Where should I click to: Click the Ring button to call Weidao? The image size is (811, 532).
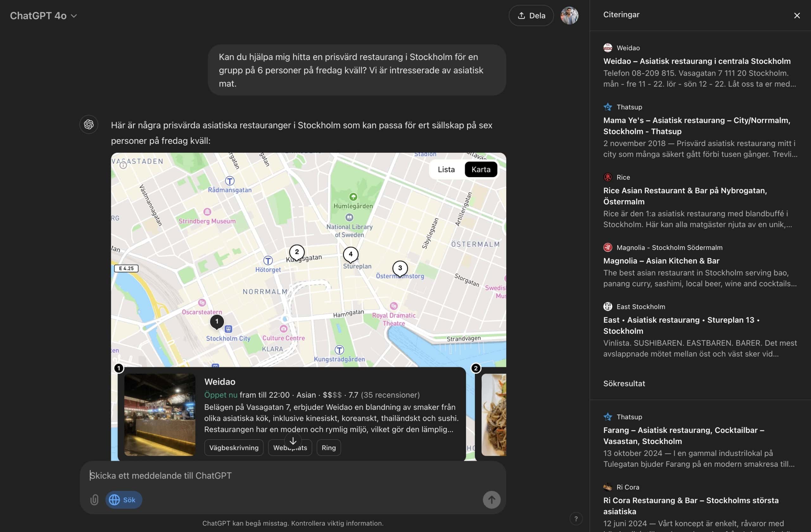click(329, 447)
